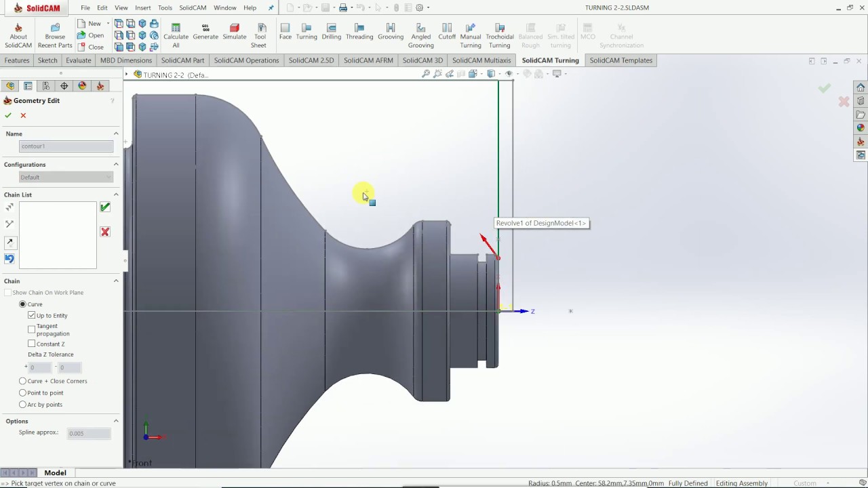Click Browse Recent Parts
Image resolution: width=868 pixels, height=488 pixels.
(55, 35)
